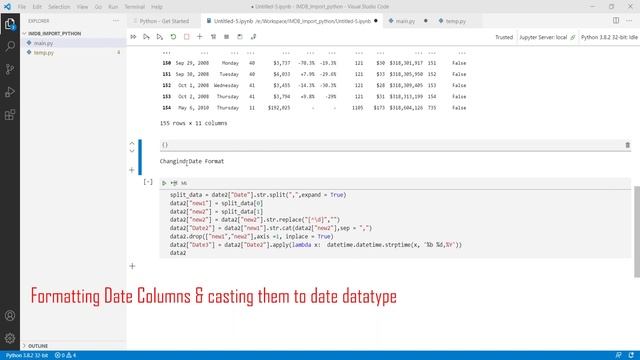Open the Extensions view

tap(10, 115)
